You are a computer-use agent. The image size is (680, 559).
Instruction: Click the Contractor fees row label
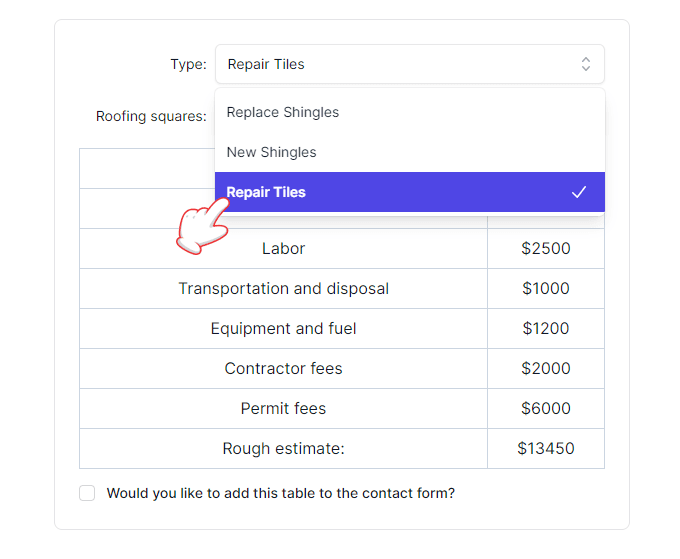[x=283, y=368]
